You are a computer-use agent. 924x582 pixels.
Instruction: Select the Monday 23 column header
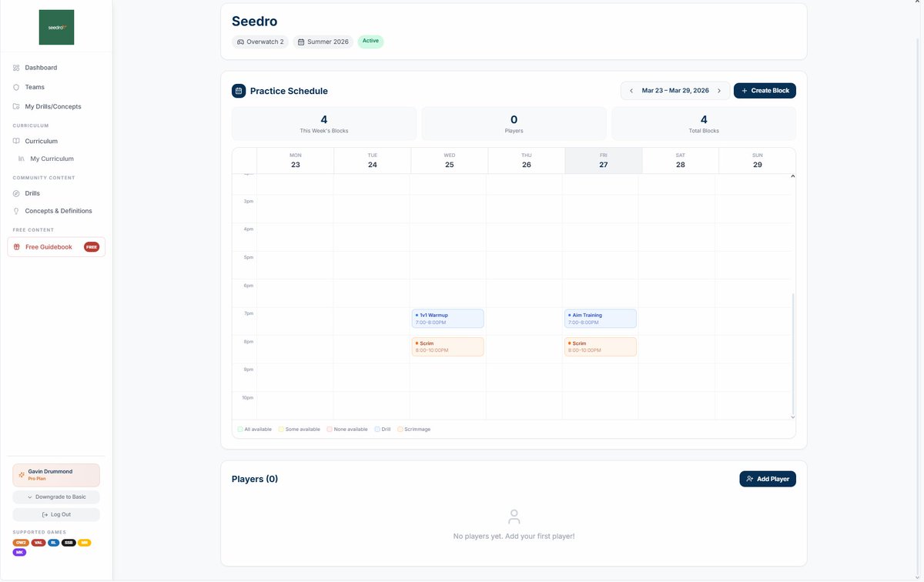click(296, 161)
